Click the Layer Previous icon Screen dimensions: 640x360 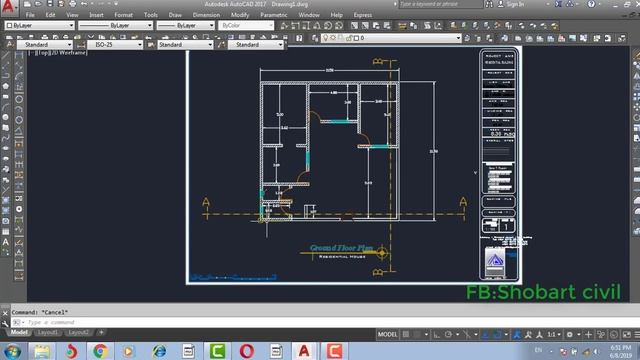[478, 38]
